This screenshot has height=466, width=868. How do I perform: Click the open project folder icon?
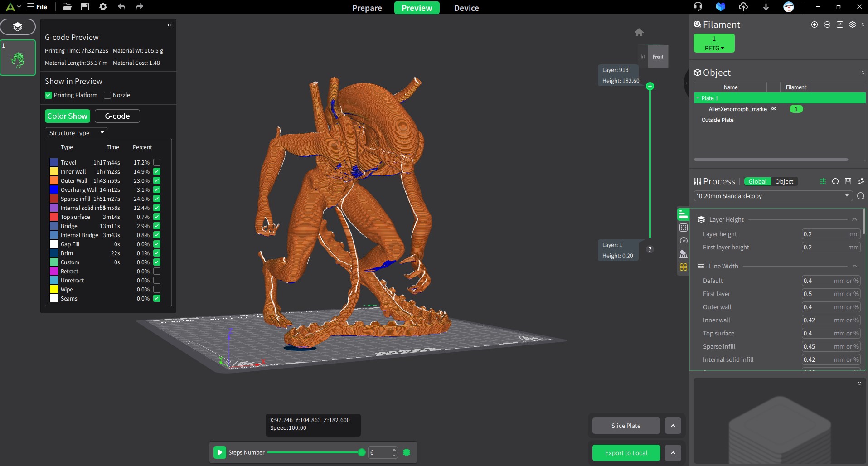tap(67, 7)
